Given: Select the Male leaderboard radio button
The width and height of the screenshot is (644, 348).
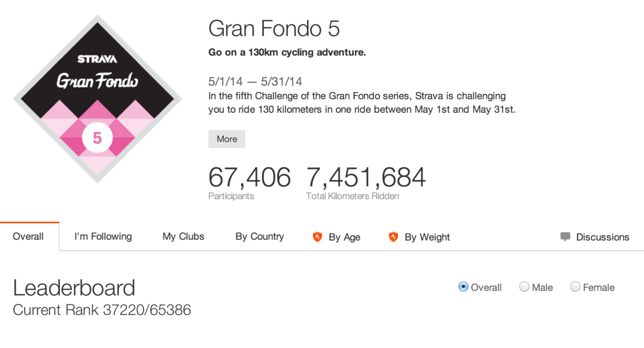Looking at the screenshot, I should (524, 287).
